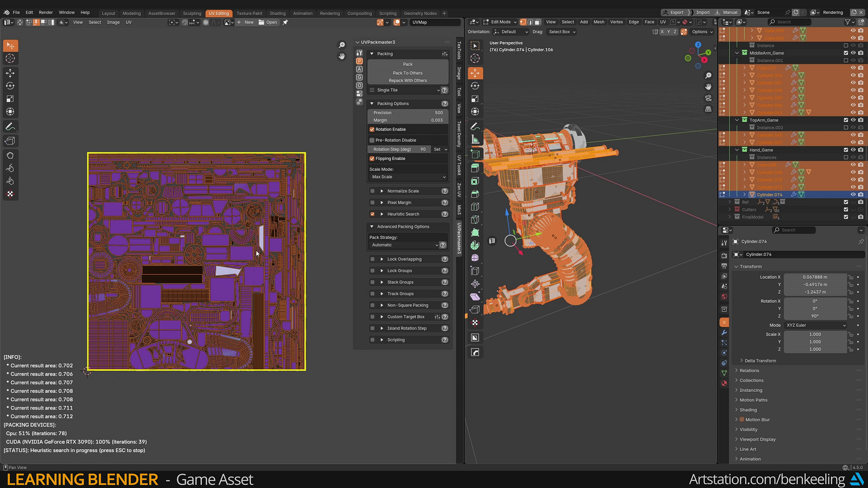Image resolution: width=868 pixels, height=488 pixels.
Task: Pin the Cylinder.074 properties panel
Action: [861, 242]
